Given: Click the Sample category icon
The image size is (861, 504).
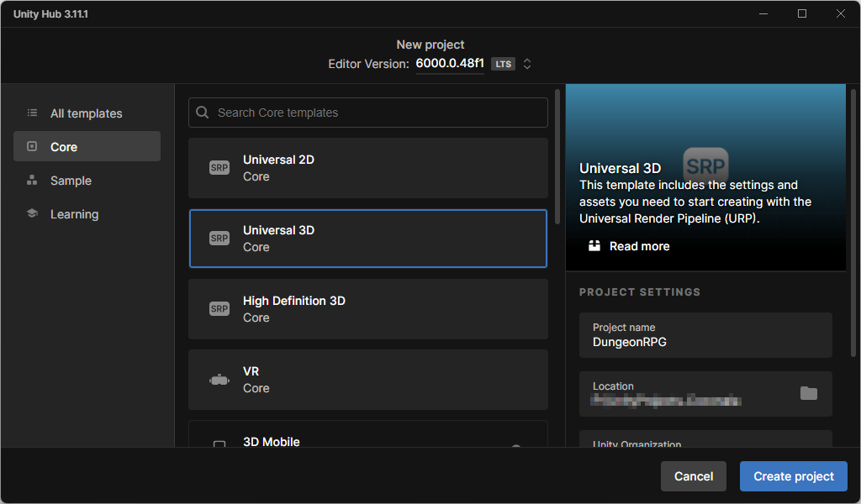Looking at the screenshot, I should (32, 181).
